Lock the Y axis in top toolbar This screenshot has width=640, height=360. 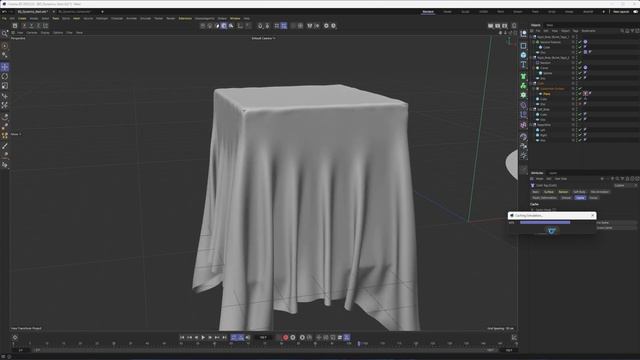[x=31, y=26]
